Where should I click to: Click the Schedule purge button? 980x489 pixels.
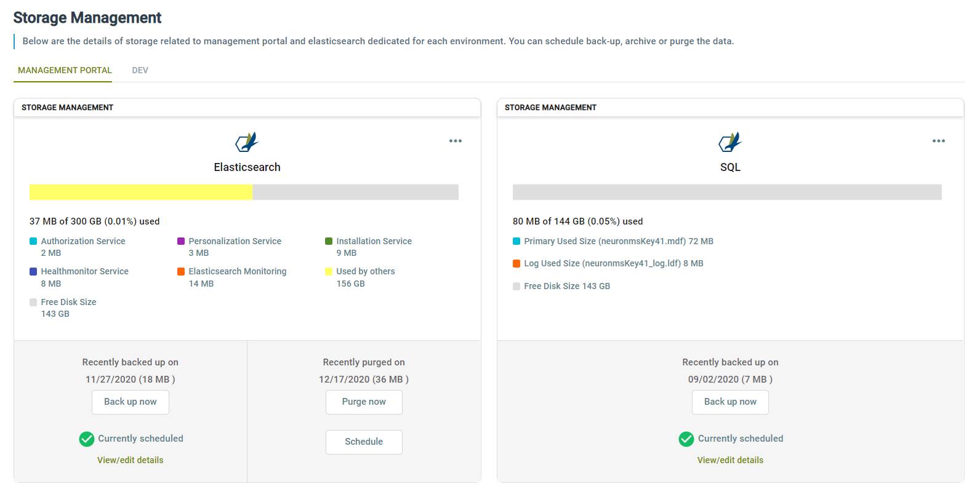364,442
